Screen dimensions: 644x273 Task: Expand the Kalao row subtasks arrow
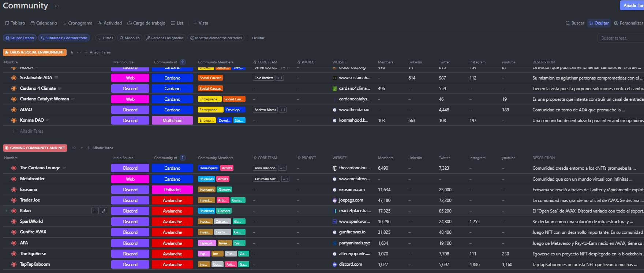point(6,211)
